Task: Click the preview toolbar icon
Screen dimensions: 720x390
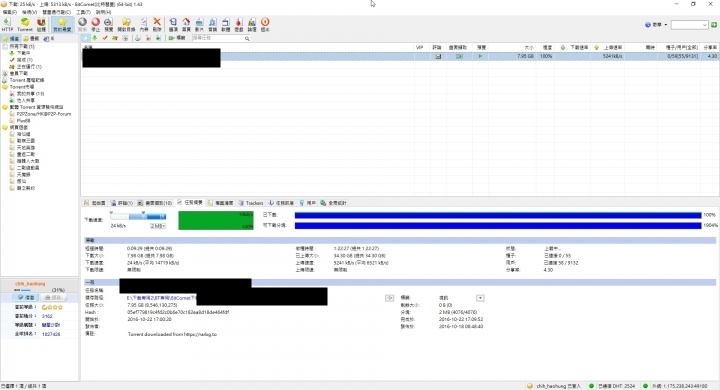Action: pyautogui.click(x=108, y=24)
